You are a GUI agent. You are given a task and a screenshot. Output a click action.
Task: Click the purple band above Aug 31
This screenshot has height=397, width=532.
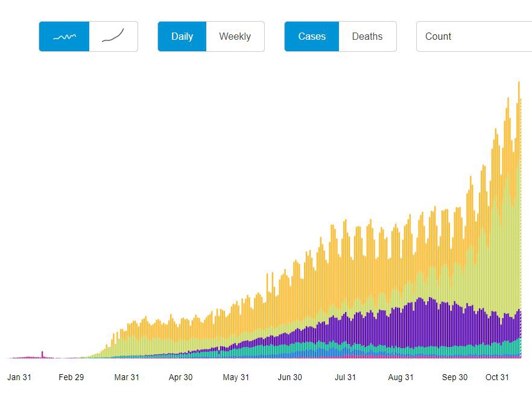pos(401,325)
